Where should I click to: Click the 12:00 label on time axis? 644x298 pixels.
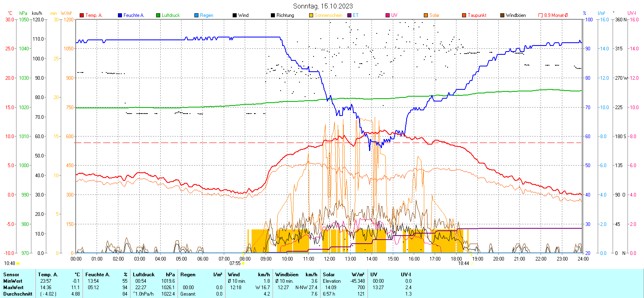[329, 259]
